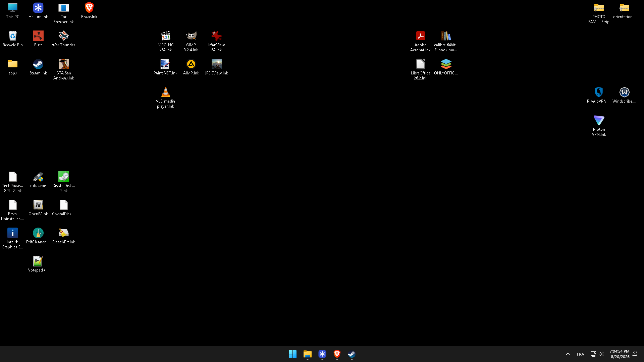
Task: Select the Steam.lnk desktop shortcut
Action: click(38, 67)
